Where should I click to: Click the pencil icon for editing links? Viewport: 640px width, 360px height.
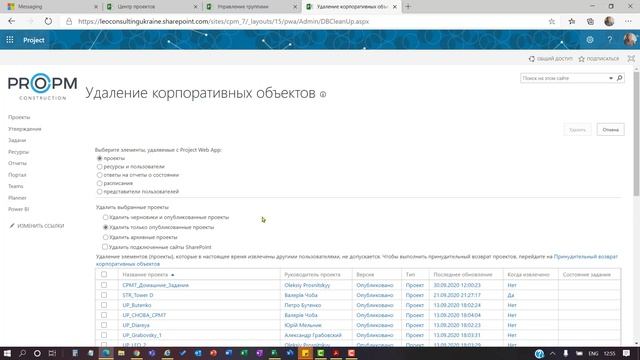[12, 226]
